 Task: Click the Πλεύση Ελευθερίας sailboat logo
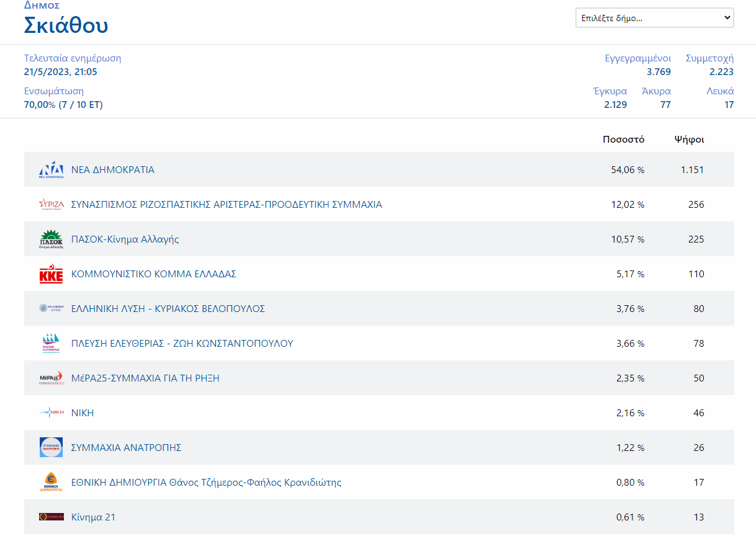[x=51, y=344]
